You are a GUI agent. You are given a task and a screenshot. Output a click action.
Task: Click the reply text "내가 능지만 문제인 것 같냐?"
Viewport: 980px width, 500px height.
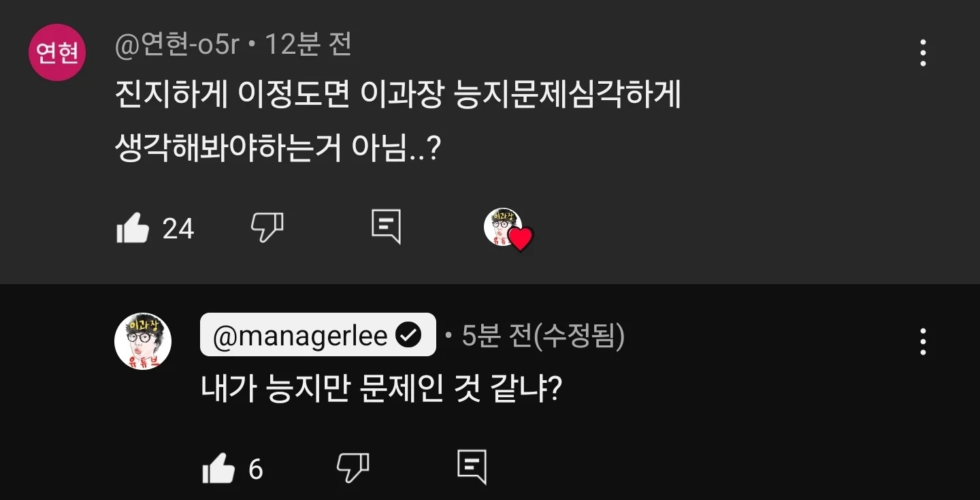tap(380, 390)
